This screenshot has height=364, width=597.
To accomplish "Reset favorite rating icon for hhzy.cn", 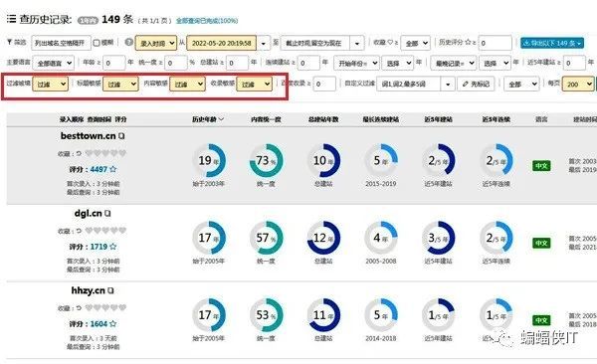I will point(79,308).
